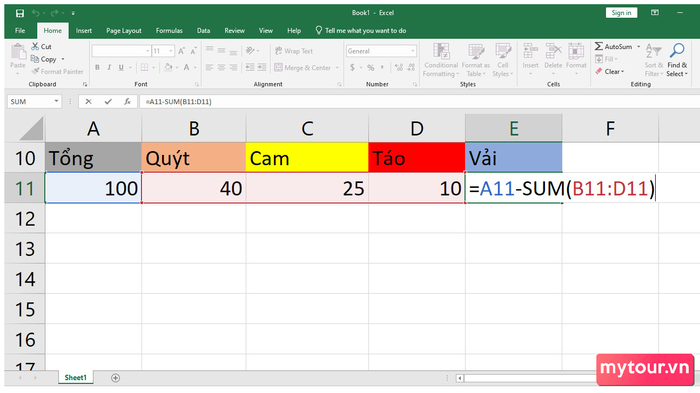Align text left in cell
The width and height of the screenshot is (700, 393).
click(209, 67)
